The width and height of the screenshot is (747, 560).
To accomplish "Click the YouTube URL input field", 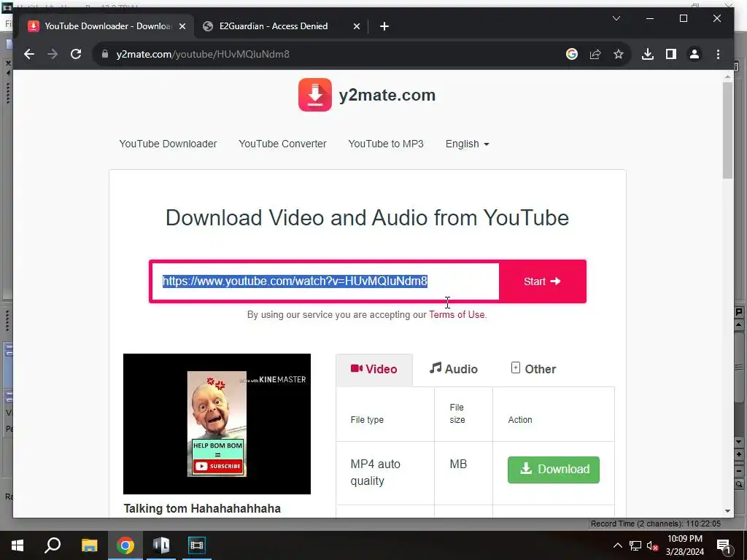I will [325, 281].
